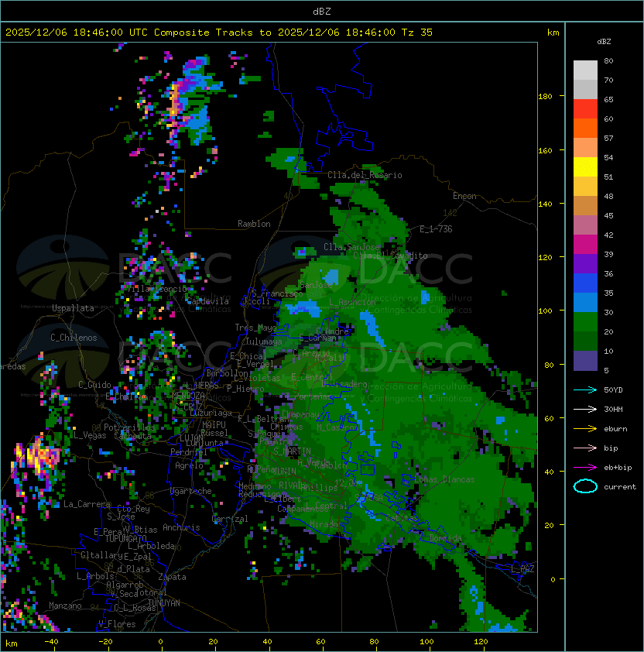Pick the top light gray legend swatch
Image resolution: width=644 pixels, height=652 pixels.
coord(585,70)
